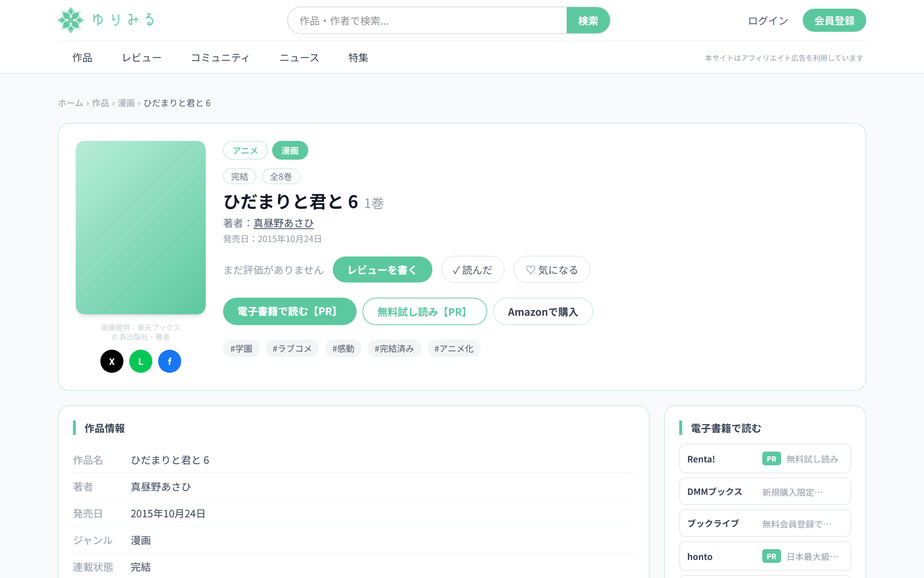Click the ゆりみる site name text

[123, 20]
